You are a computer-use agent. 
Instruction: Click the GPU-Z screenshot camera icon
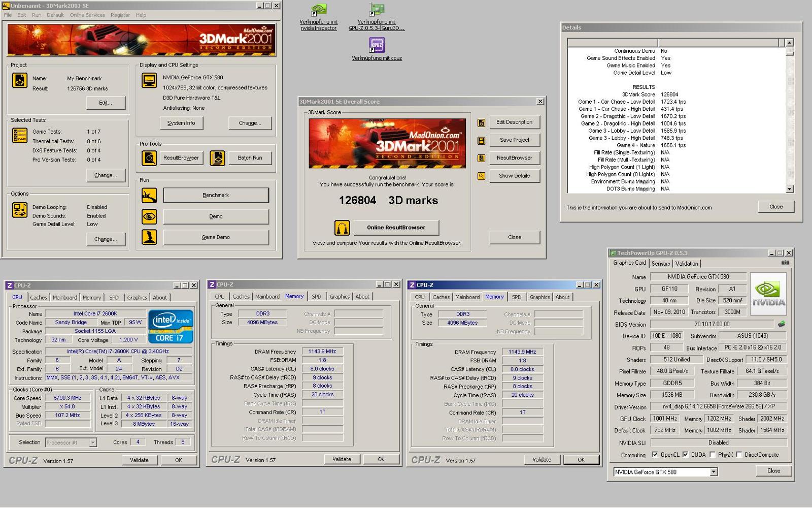[x=785, y=263]
